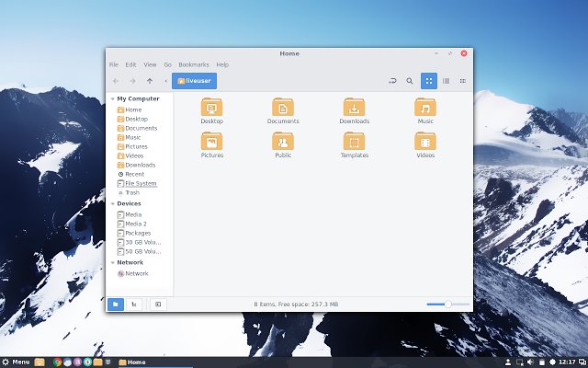Open the View menu
This screenshot has width=588, height=368.
(150, 64)
